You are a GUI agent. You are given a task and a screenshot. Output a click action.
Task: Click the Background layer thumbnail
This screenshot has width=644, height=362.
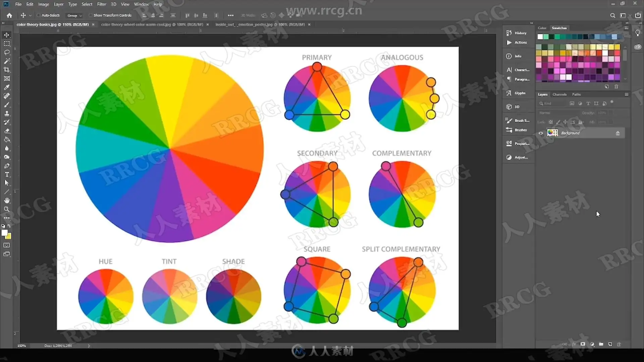point(552,133)
